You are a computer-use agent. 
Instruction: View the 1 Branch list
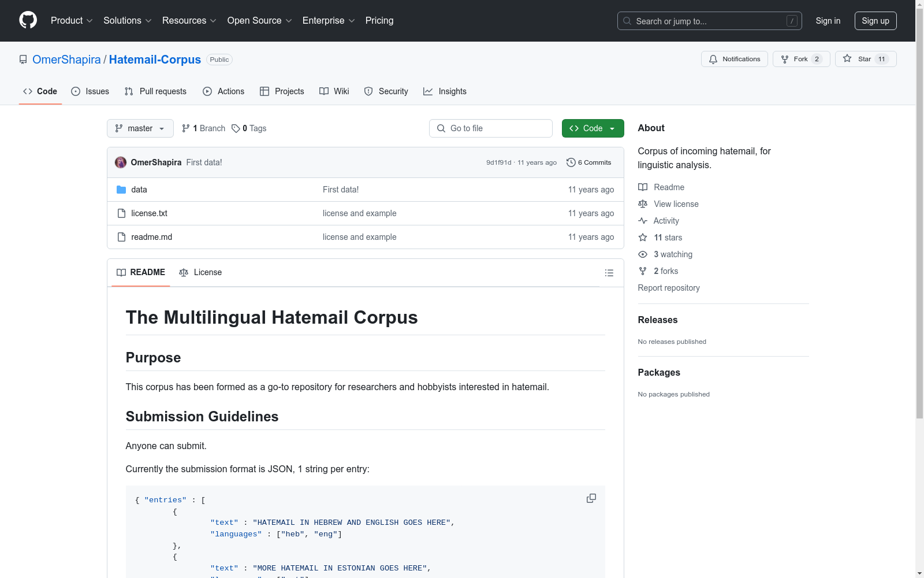(x=203, y=128)
